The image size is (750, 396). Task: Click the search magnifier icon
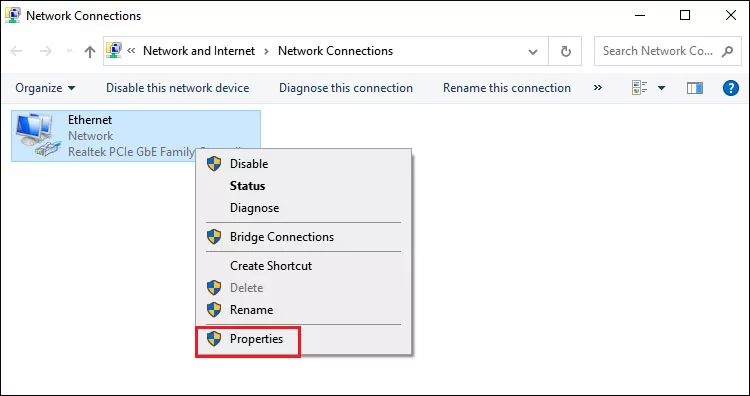coord(728,51)
